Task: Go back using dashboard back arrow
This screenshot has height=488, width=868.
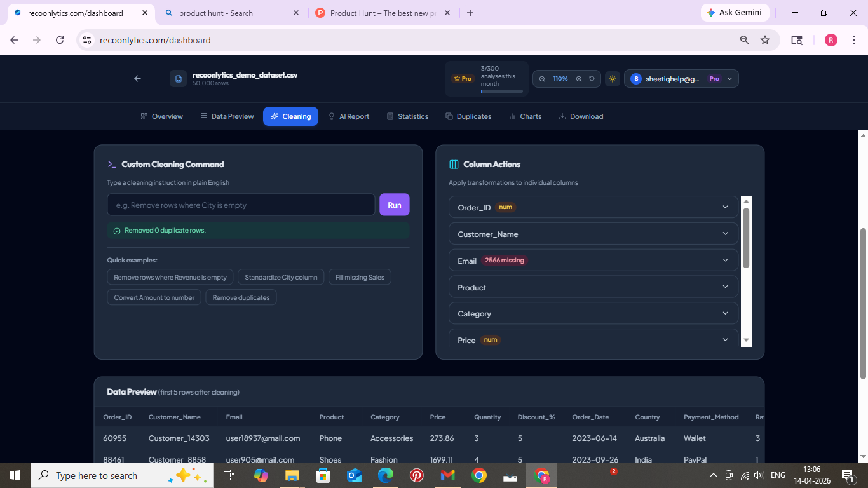Action: [x=137, y=79]
